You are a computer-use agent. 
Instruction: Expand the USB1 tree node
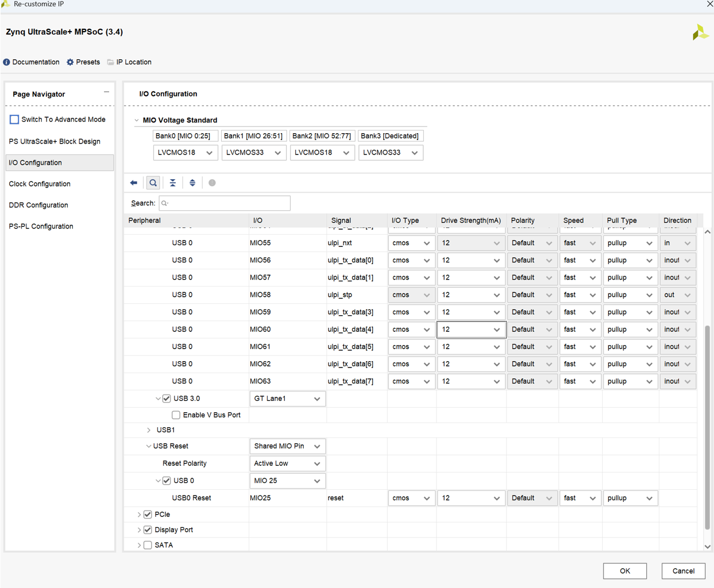[x=149, y=430]
